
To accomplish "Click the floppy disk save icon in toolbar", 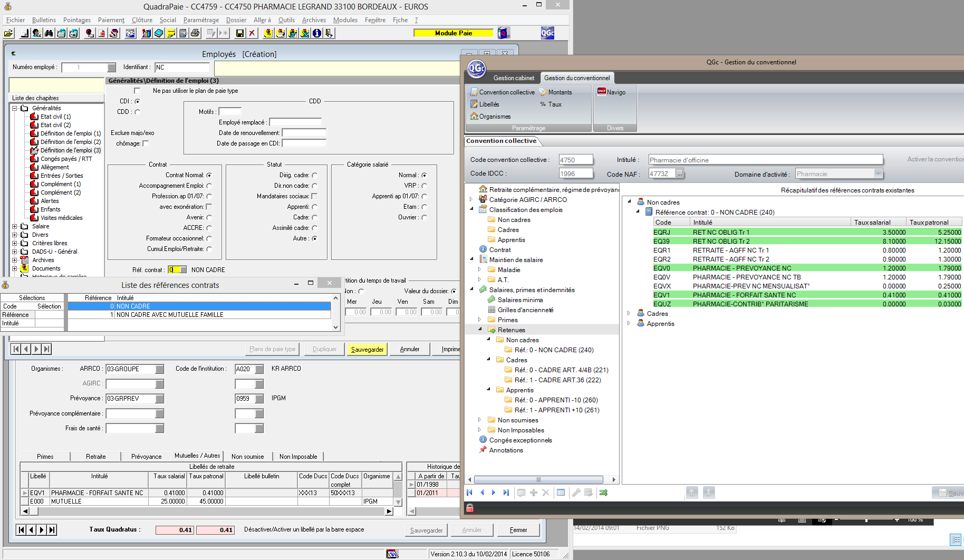I will (x=240, y=33).
